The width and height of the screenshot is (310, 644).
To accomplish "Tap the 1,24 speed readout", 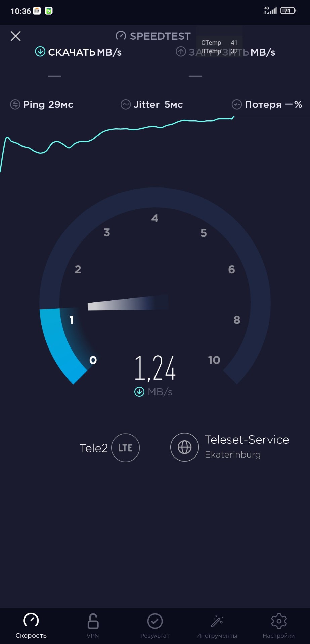I will click(x=155, y=368).
